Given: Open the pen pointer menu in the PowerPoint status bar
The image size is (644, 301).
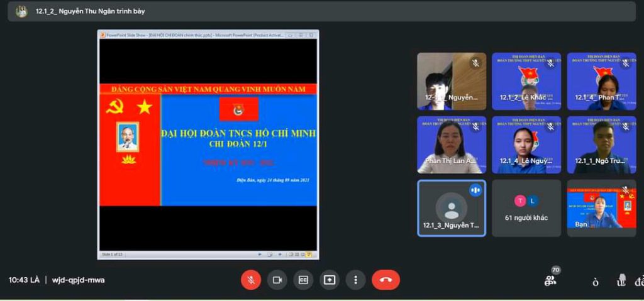Looking at the screenshot, I should tap(270, 254).
